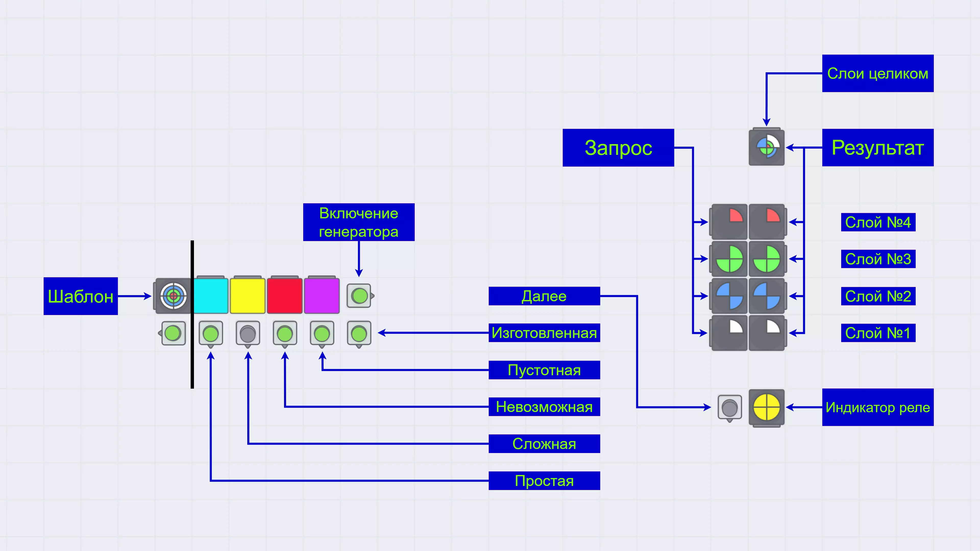Toggle the grey Сложная button off state
The image size is (980, 551).
pos(248,334)
